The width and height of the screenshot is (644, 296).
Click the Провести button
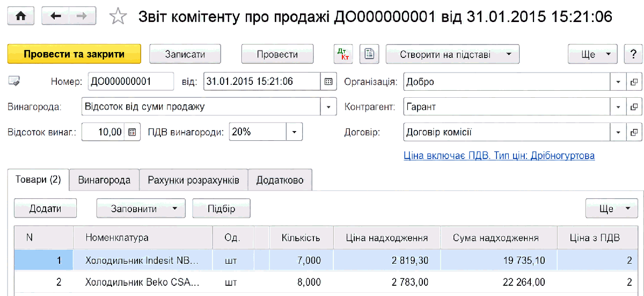pyautogui.click(x=277, y=54)
